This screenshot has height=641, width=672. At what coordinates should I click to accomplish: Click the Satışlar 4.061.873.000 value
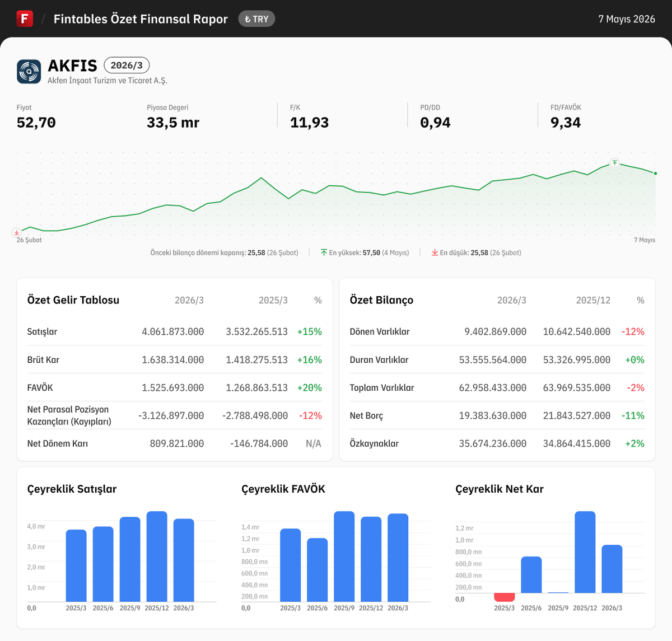(x=172, y=331)
